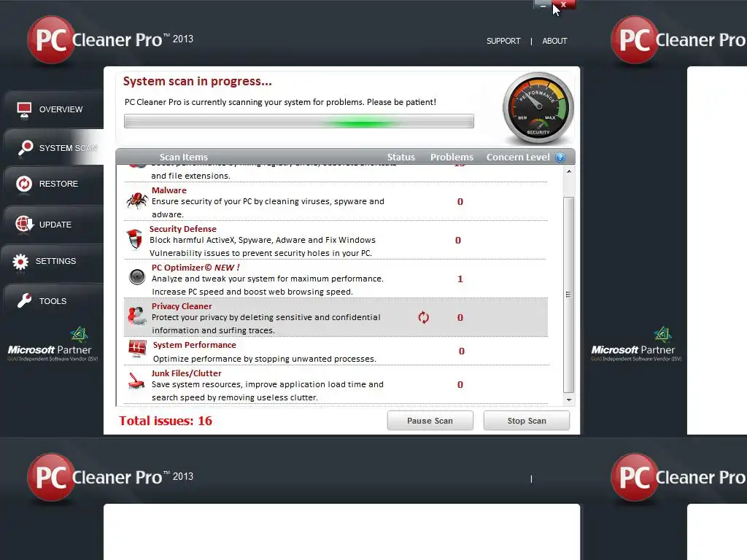Click the scan list scrollbar thumb
The height and width of the screenshot is (560, 747).
(569, 295)
